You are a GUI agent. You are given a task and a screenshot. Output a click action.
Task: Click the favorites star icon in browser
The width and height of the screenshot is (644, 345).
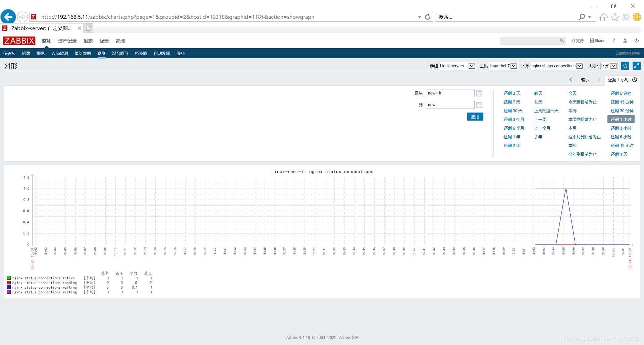pyautogui.click(x=615, y=17)
